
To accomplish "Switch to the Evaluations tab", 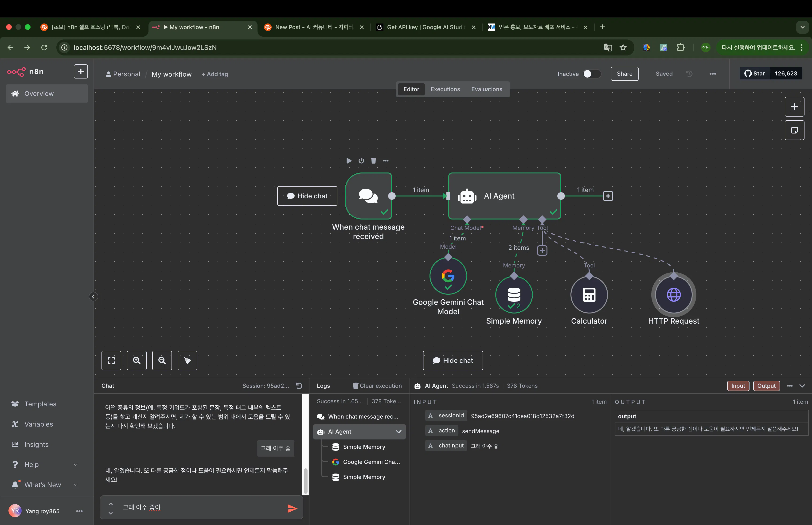I will (487, 89).
